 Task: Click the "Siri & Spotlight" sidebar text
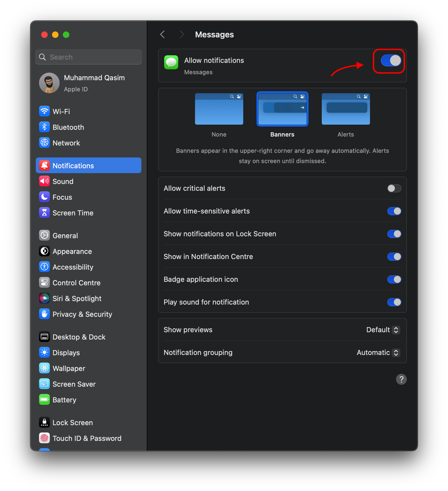click(x=77, y=298)
